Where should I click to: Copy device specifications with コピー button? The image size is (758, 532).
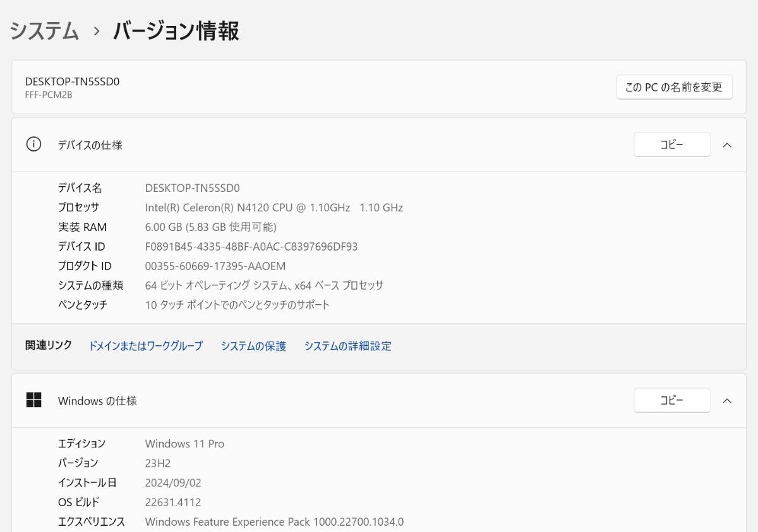click(672, 145)
